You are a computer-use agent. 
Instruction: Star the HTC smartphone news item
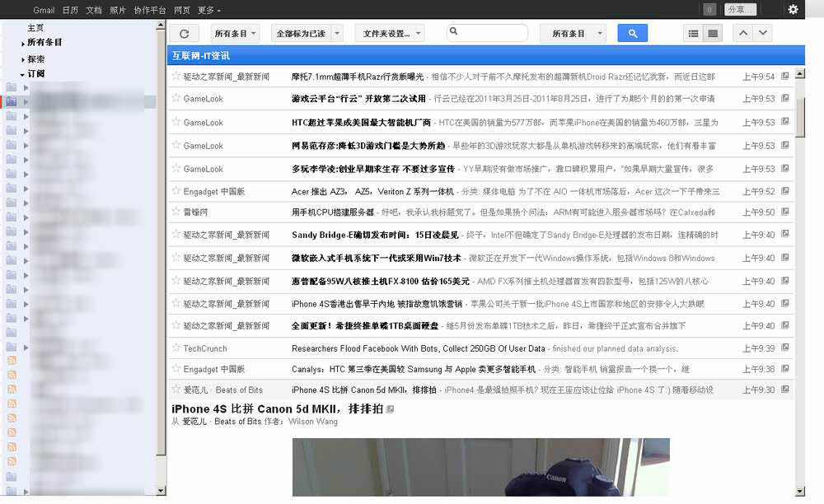tap(175, 123)
